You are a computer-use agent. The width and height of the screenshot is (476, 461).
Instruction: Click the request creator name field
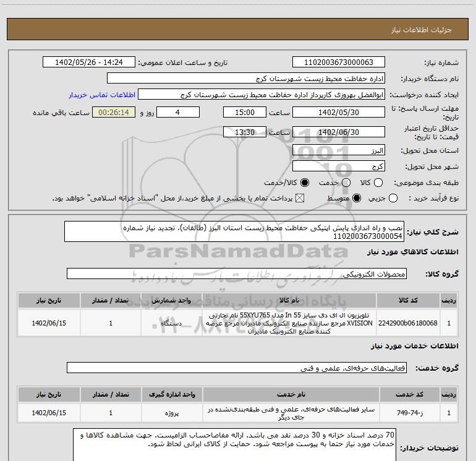261,94
